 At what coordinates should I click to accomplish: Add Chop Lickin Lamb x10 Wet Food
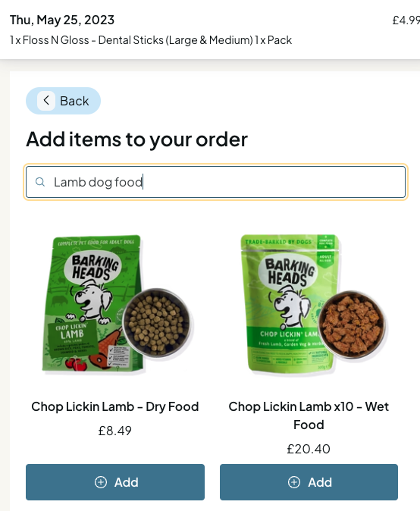point(309,482)
